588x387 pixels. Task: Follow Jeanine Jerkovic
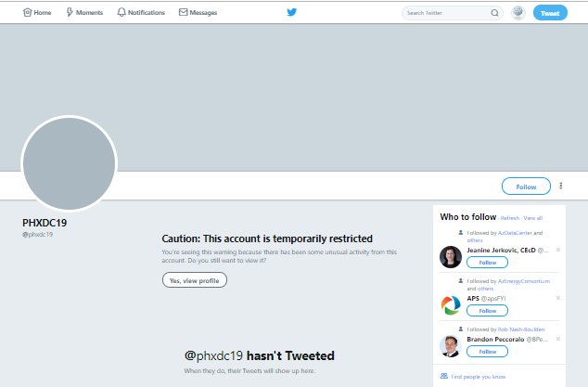[487, 263]
